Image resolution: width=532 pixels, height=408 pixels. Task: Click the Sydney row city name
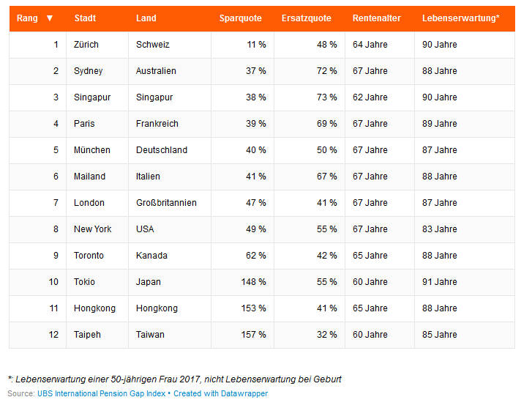point(89,71)
